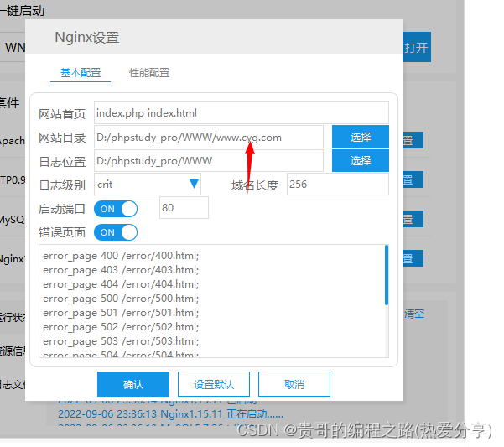Click log line Nginx1.15.11 正在启动
Image resolution: width=504 pixels, height=447 pixels.
click(x=171, y=414)
